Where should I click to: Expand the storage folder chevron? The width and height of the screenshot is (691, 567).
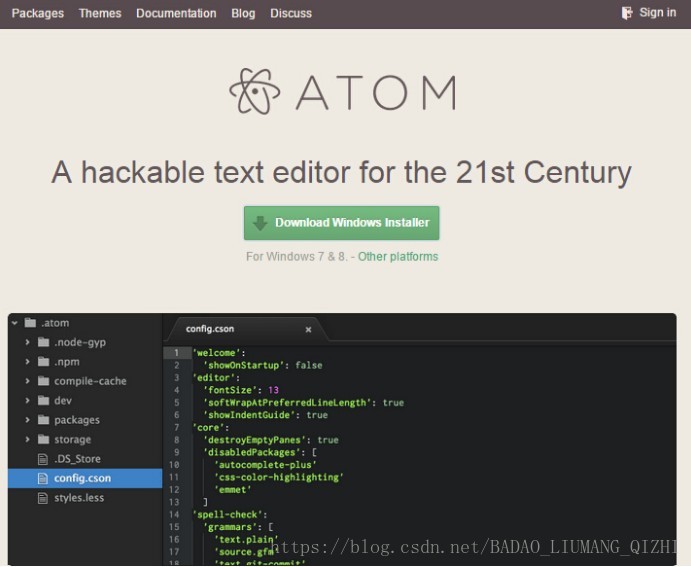(x=27, y=439)
